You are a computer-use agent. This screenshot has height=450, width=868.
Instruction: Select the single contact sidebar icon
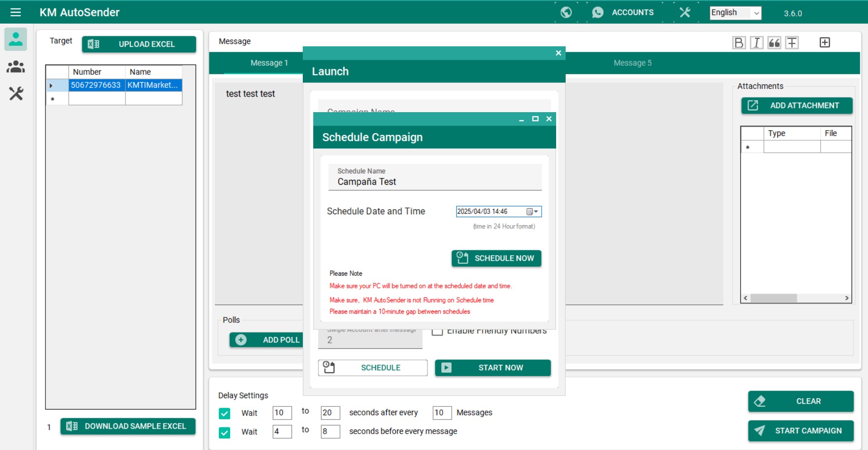[x=16, y=39]
